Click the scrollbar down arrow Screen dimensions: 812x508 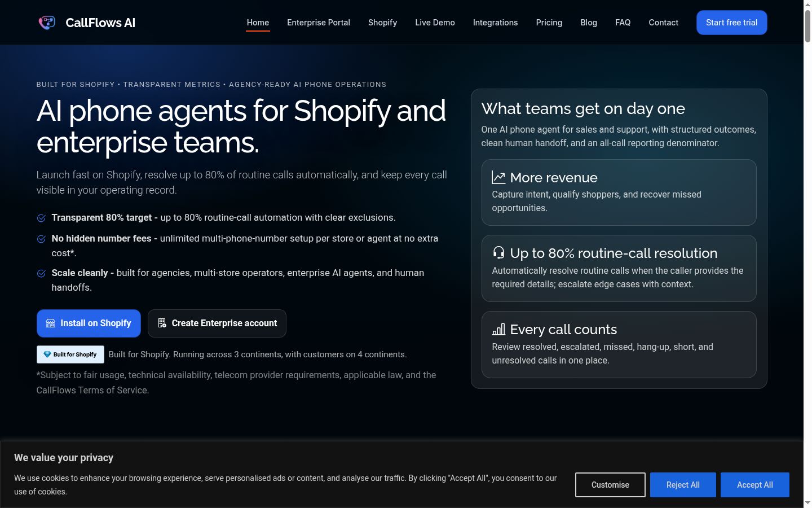click(807, 503)
